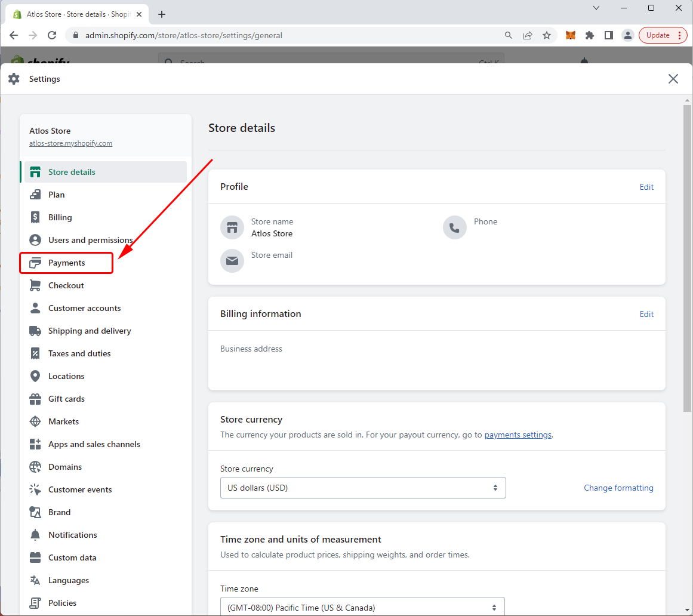Screen dimensions: 693x616
Task: Click the Domains globe icon
Action: [35, 467]
